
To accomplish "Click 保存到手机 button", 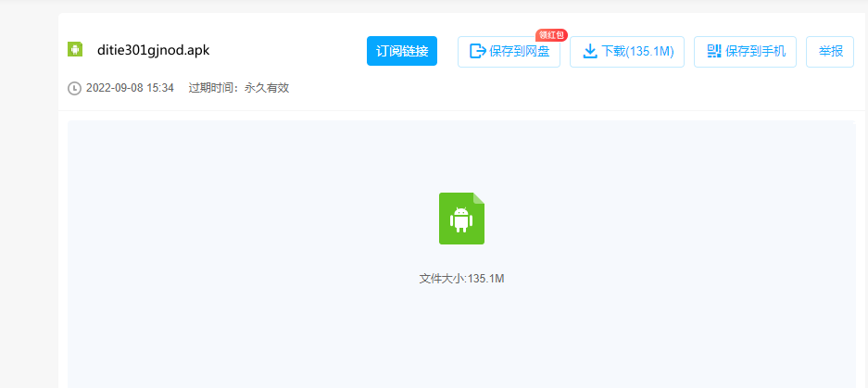I will [x=745, y=52].
